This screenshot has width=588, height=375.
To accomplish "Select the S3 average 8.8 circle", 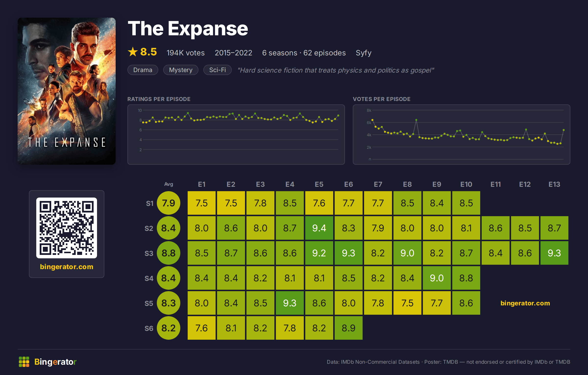I will [169, 253].
